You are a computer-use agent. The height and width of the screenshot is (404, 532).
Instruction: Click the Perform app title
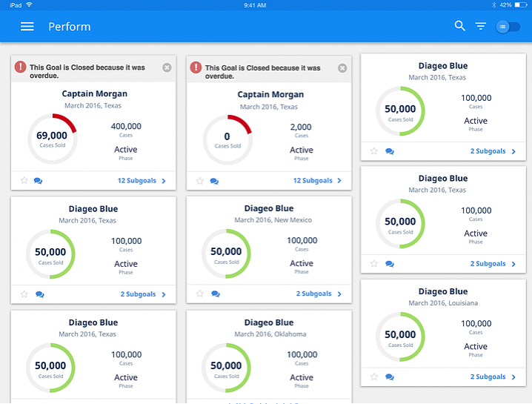tap(70, 27)
